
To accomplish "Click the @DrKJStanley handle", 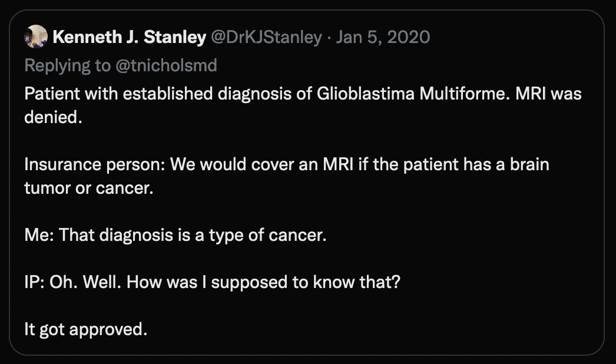I will pos(266,38).
